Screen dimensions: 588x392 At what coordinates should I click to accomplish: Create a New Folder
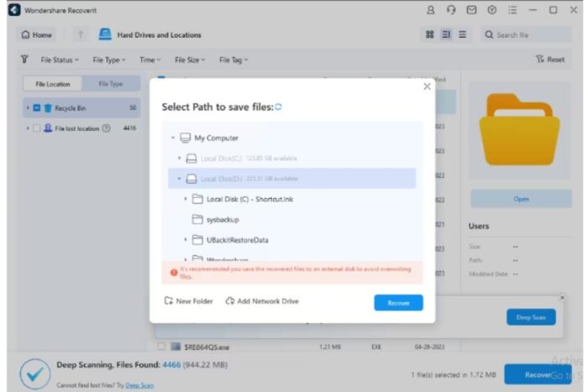click(x=189, y=301)
